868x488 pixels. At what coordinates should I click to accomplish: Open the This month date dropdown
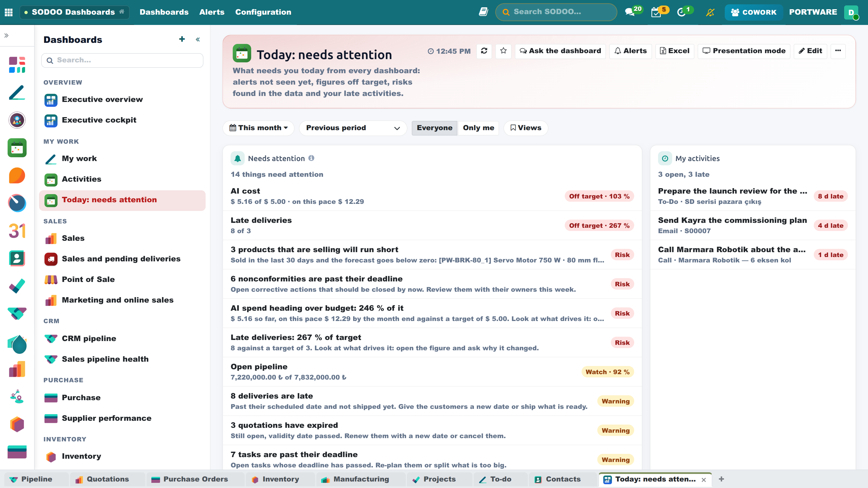[x=259, y=128]
